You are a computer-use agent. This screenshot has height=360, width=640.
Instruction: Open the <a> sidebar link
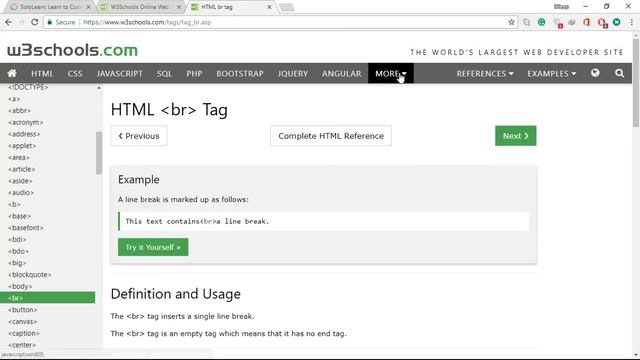14,99
